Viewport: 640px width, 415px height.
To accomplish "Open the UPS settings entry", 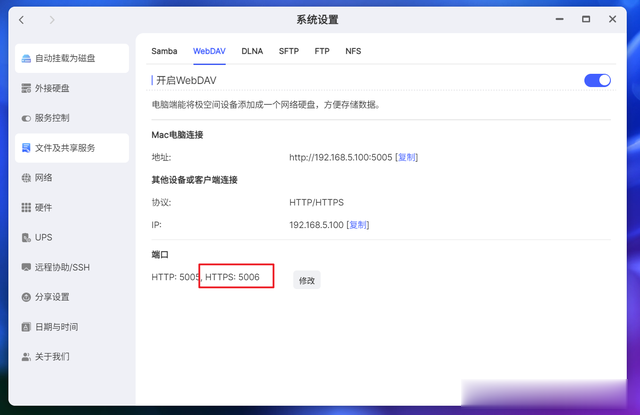I will pyautogui.click(x=72, y=237).
